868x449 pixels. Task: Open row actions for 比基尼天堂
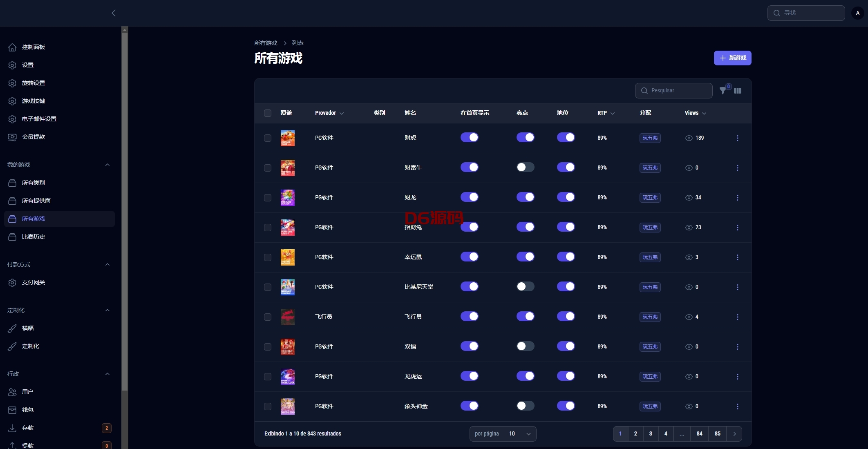738,287
